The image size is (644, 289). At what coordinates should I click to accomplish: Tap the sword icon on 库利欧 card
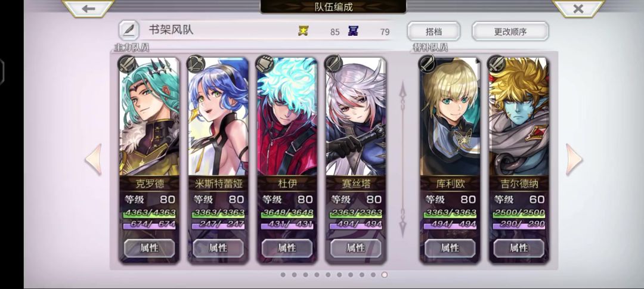click(427, 64)
